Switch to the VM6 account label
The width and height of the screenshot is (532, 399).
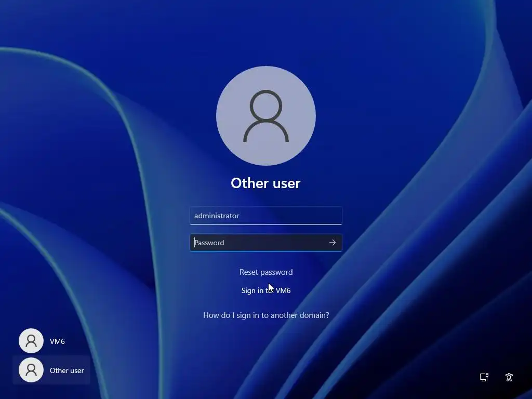tap(57, 341)
